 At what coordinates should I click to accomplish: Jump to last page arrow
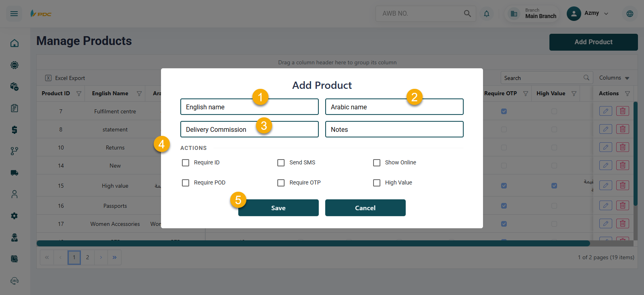(115, 258)
